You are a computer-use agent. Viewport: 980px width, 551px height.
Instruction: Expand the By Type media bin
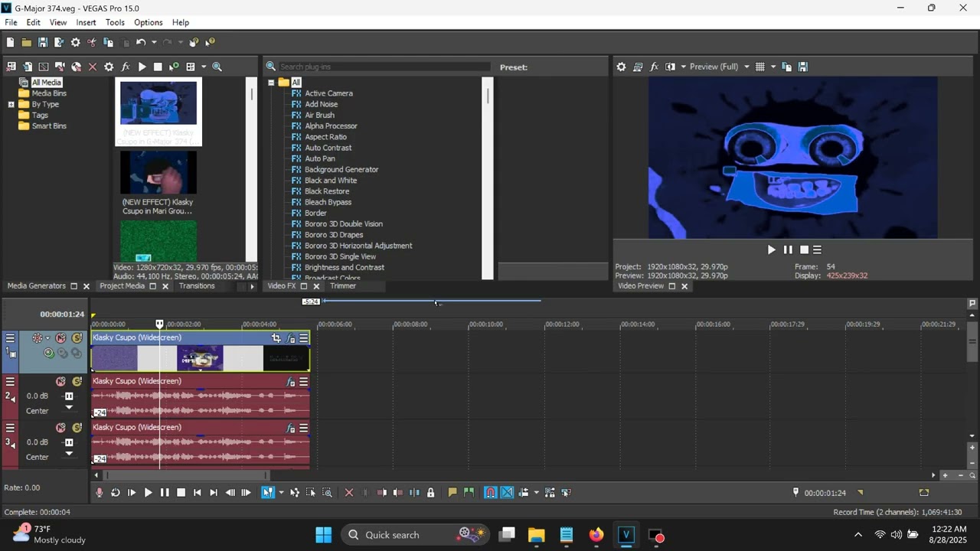point(11,104)
